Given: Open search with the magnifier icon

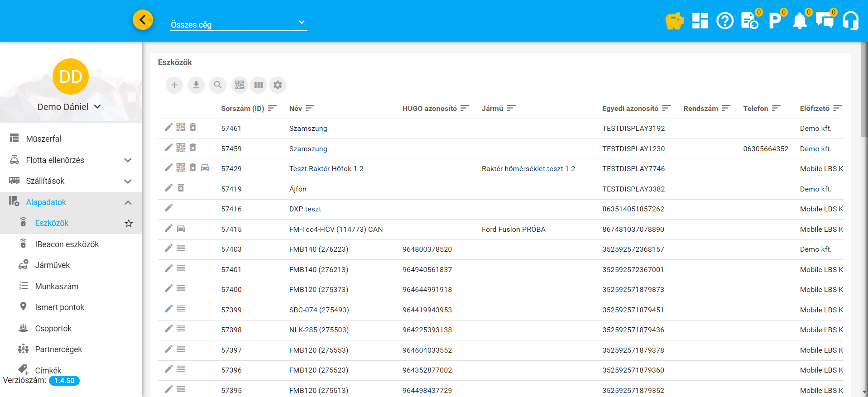Looking at the screenshot, I should point(218,85).
